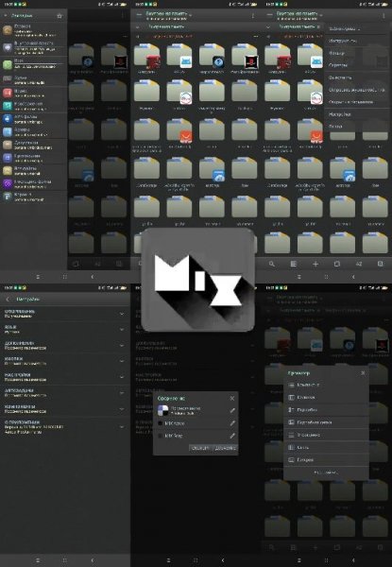Open the folder with the blue question-mark badge on the undimmed file-list screen
This screenshot has height=567, width=392.
[213, 57]
